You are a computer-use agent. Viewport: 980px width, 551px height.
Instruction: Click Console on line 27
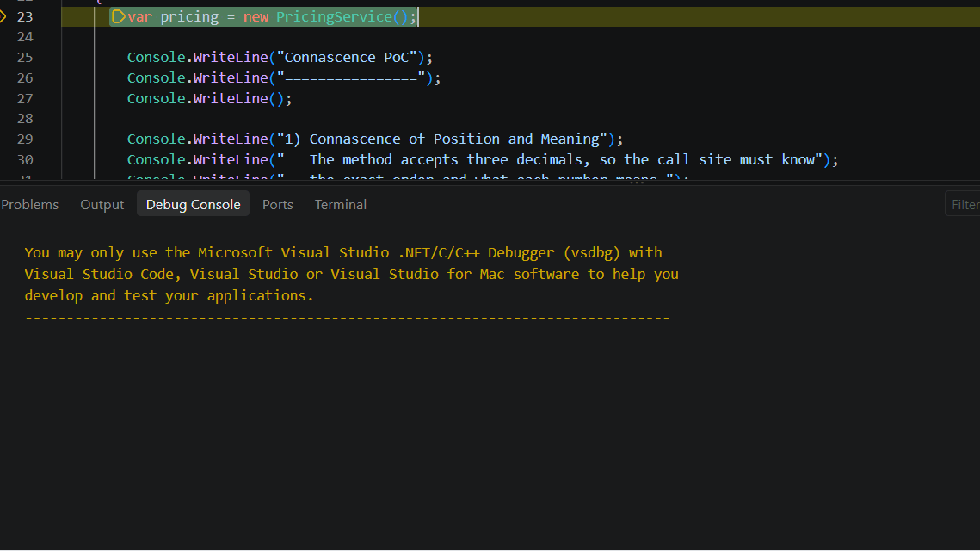[157, 99]
